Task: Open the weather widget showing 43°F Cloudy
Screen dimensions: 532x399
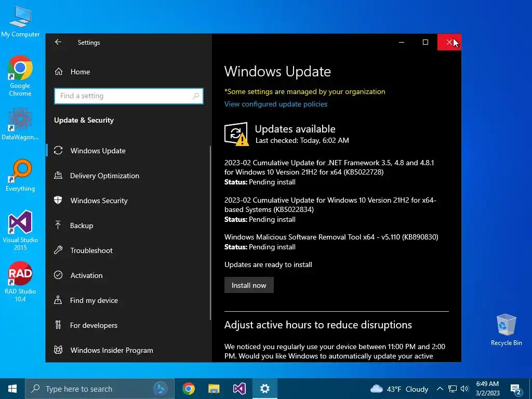Action: [399, 389]
